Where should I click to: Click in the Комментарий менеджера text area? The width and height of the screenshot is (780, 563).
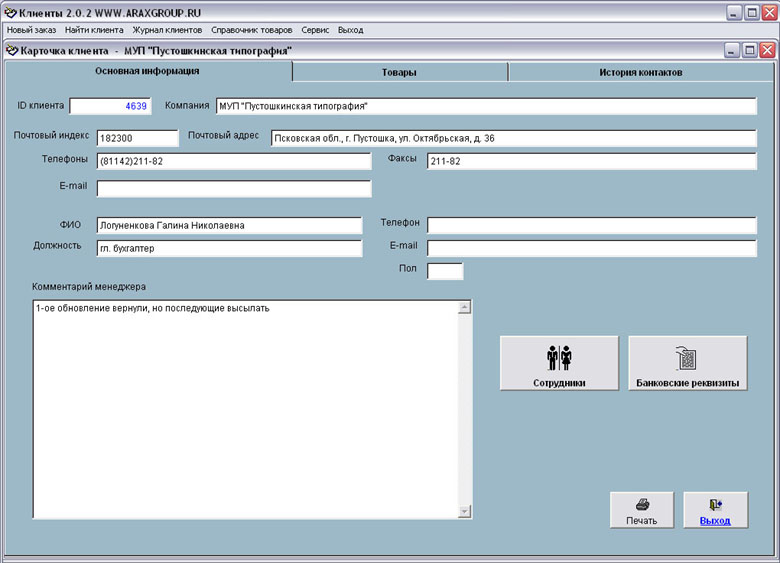pos(245,410)
